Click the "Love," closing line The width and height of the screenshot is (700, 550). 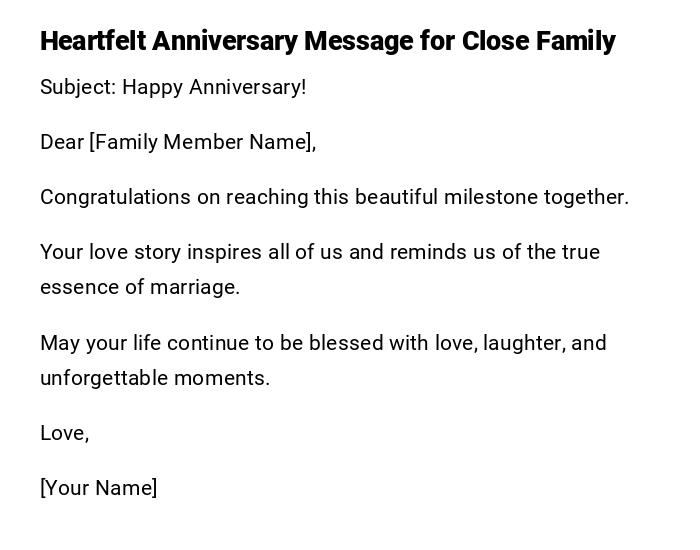65,433
